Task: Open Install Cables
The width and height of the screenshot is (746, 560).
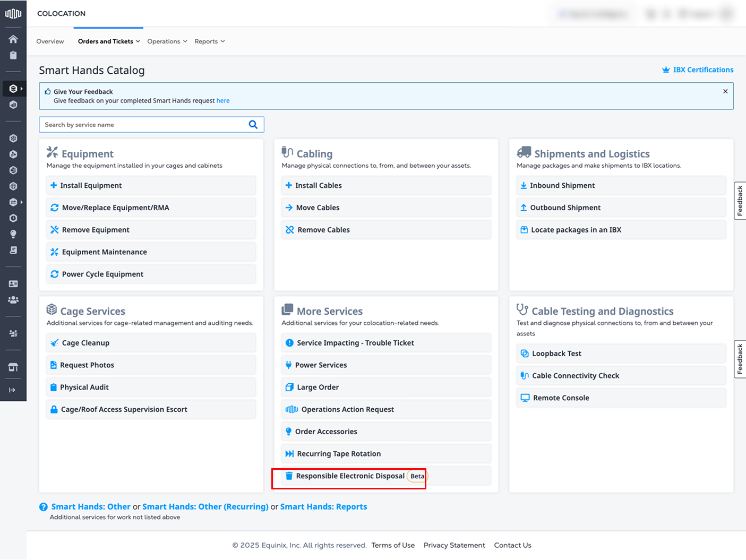Action: tap(386, 185)
